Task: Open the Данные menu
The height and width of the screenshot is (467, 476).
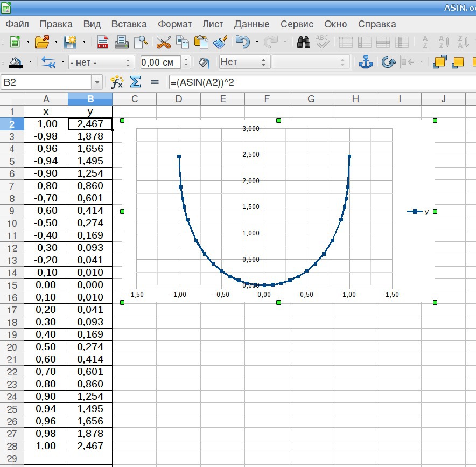Action: [x=251, y=24]
